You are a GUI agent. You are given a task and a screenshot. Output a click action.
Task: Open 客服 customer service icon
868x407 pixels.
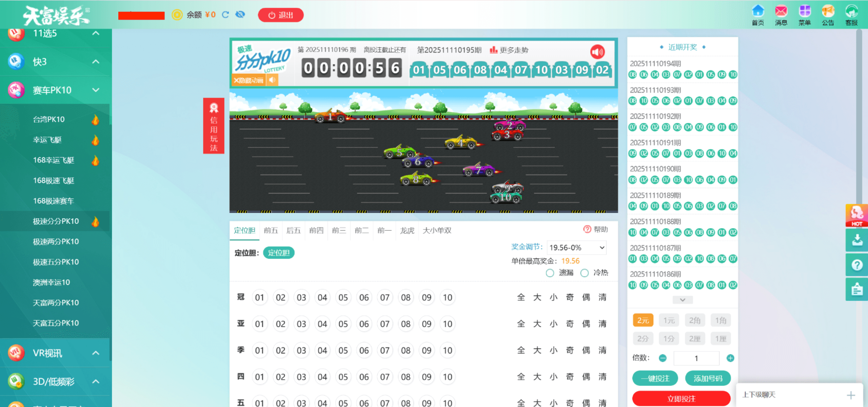[x=851, y=12]
